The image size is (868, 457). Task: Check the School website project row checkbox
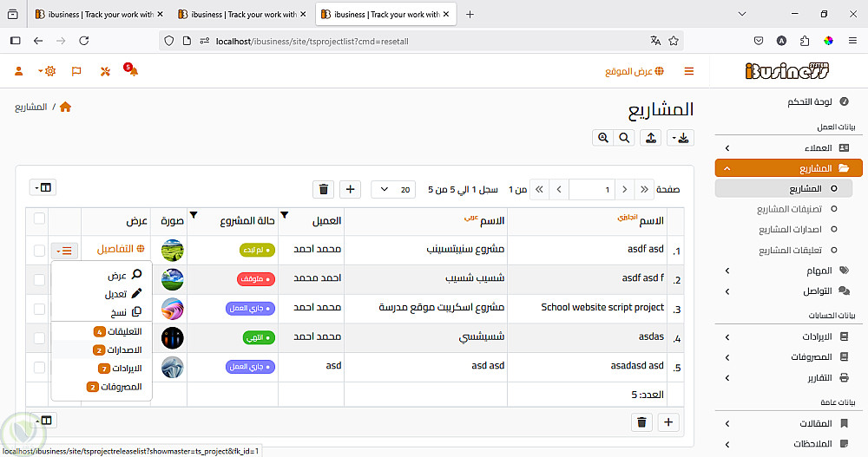[x=39, y=309]
